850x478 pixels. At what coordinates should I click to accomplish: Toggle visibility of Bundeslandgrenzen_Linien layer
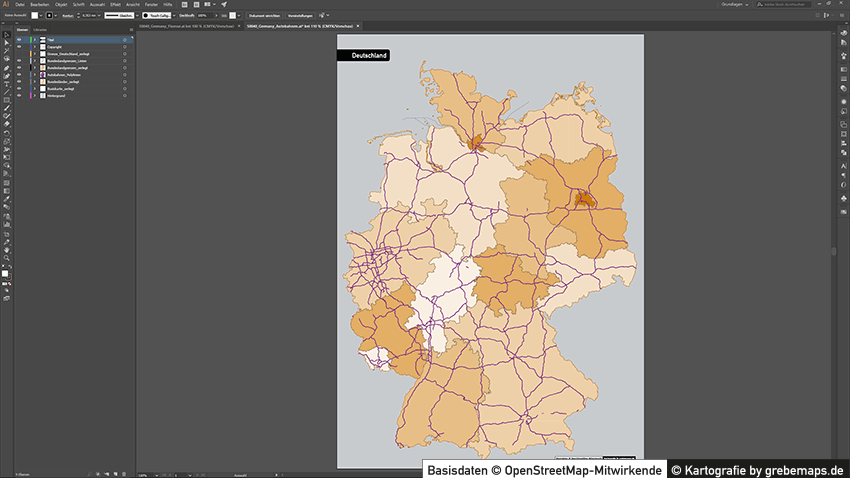(18, 60)
